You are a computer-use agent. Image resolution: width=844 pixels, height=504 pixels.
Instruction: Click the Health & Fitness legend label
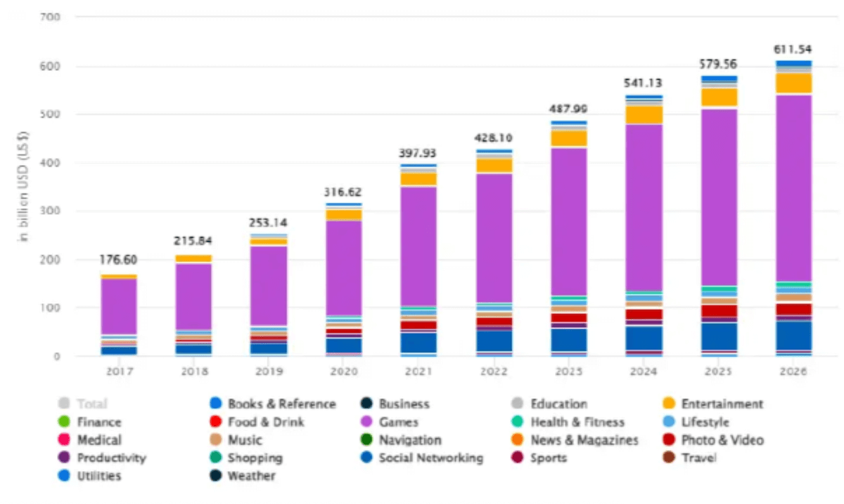(x=577, y=422)
